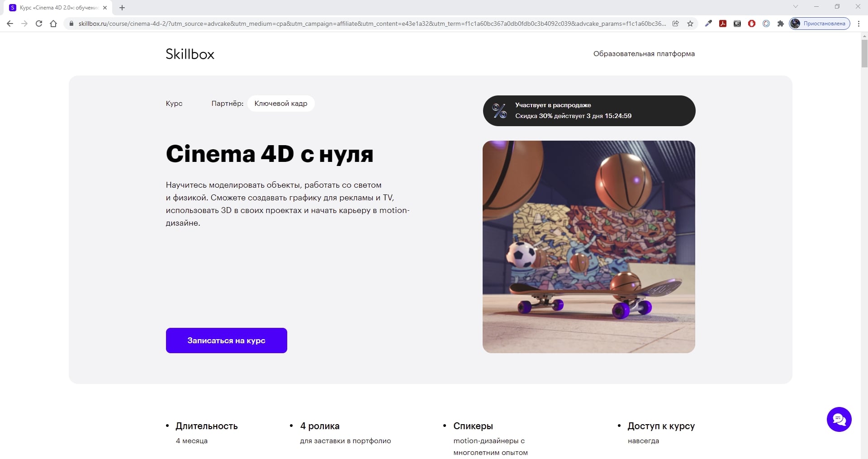The height and width of the screenshot is (459, 868).
Task: Go back to the previous page
Action: pos(10,24)
